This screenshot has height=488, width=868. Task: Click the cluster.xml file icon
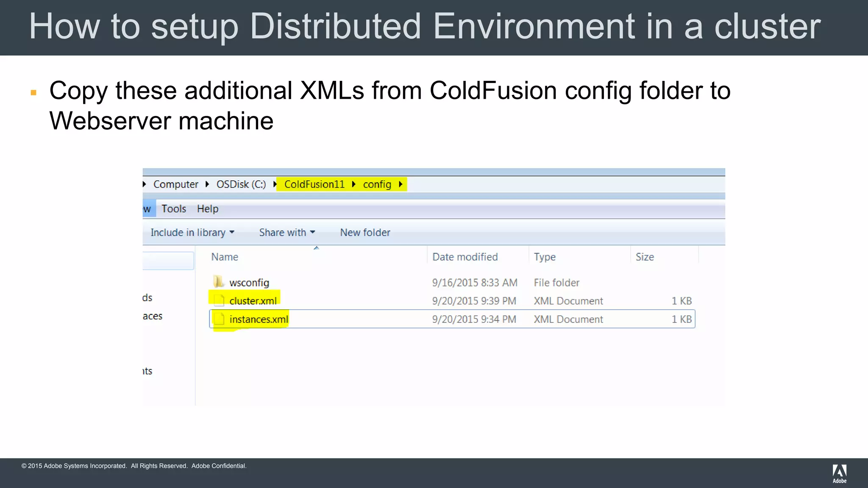click(219, 300)
